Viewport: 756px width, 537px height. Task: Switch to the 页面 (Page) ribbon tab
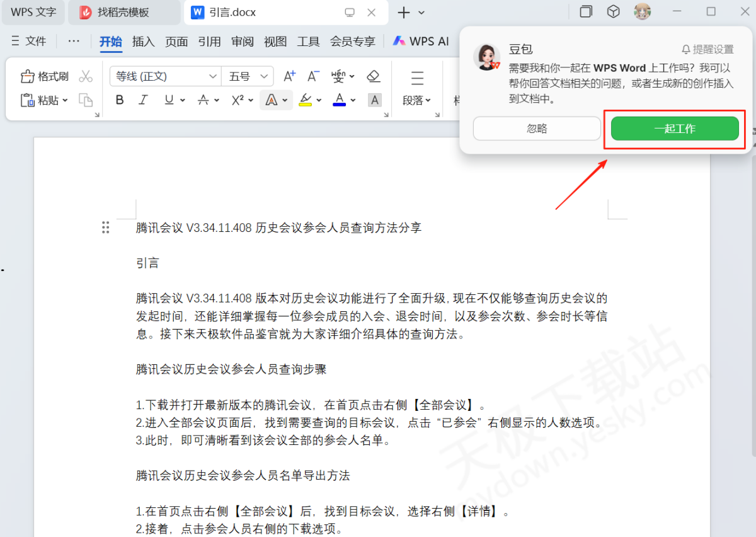click(x=176, y=42)
